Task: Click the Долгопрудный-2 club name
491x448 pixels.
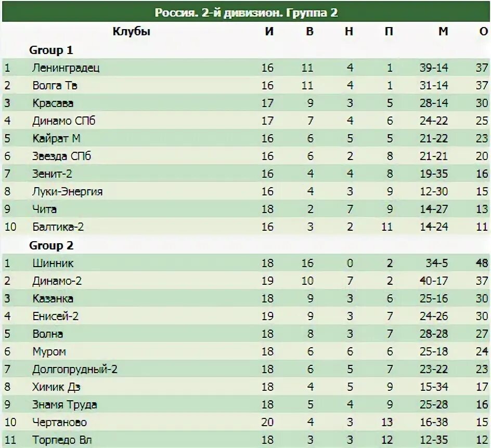Action: 74,369
